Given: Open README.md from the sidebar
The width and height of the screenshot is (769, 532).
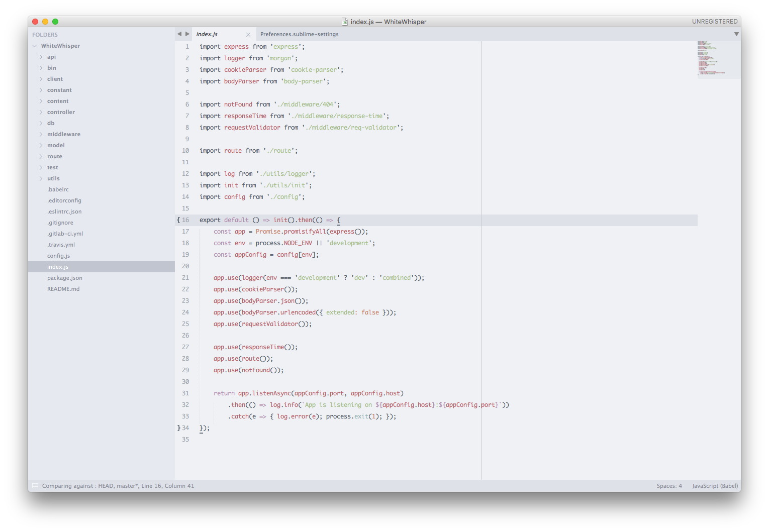Looking at the screenshot, I should click(x=63, y=288).
